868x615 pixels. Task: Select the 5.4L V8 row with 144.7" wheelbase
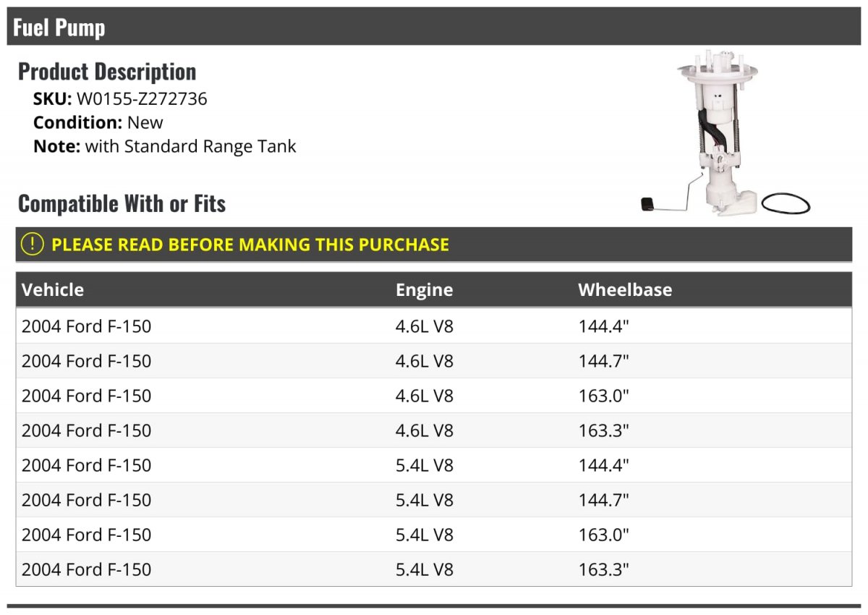[x=434, y=500]
